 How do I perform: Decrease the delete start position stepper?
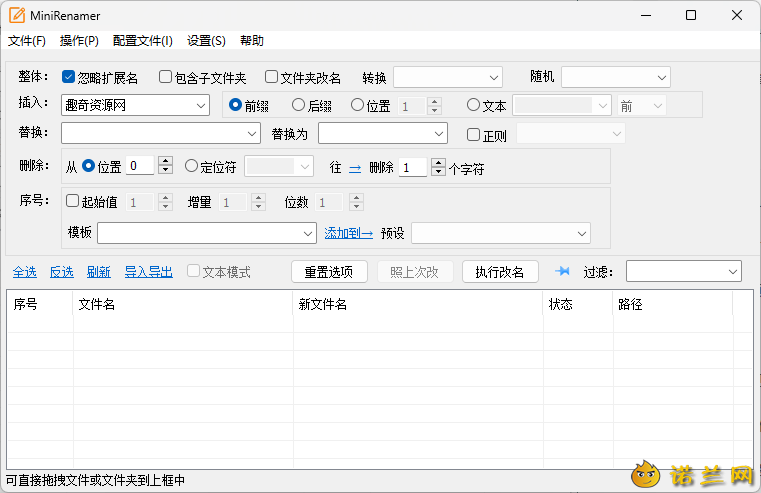(x=165, y=170)
